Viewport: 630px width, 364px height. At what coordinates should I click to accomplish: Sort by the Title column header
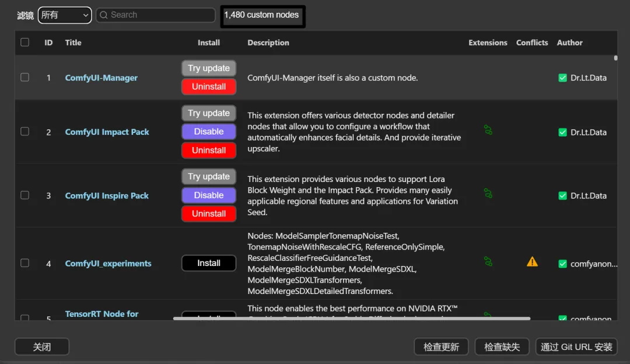coord(73,43)
